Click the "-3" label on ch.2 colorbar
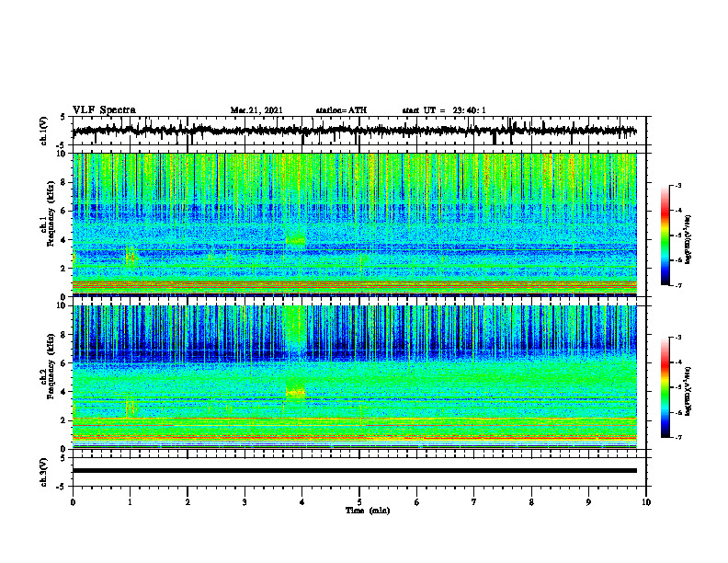The image size is (728, 563). click(678, 338)
